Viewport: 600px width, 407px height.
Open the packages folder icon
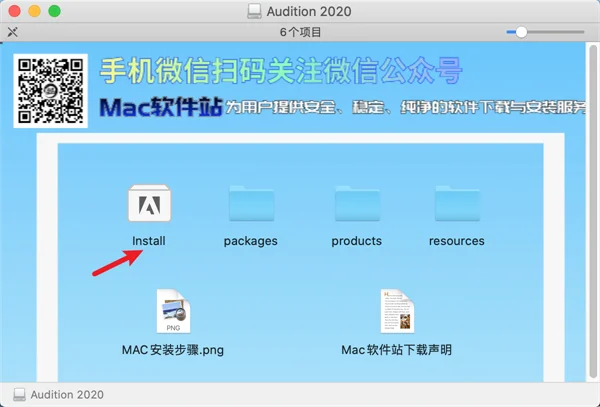point(251,204)
